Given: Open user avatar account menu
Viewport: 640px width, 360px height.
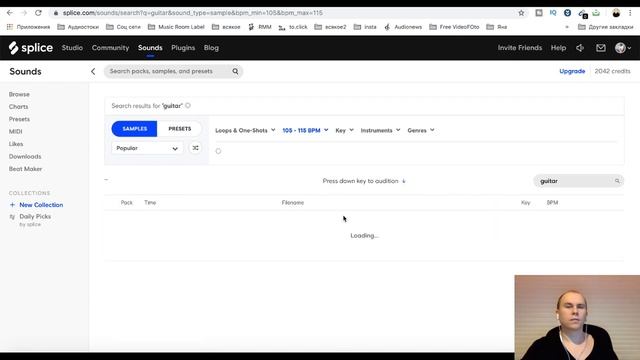Looking at the screenshot, I should (x=623, y=48).
